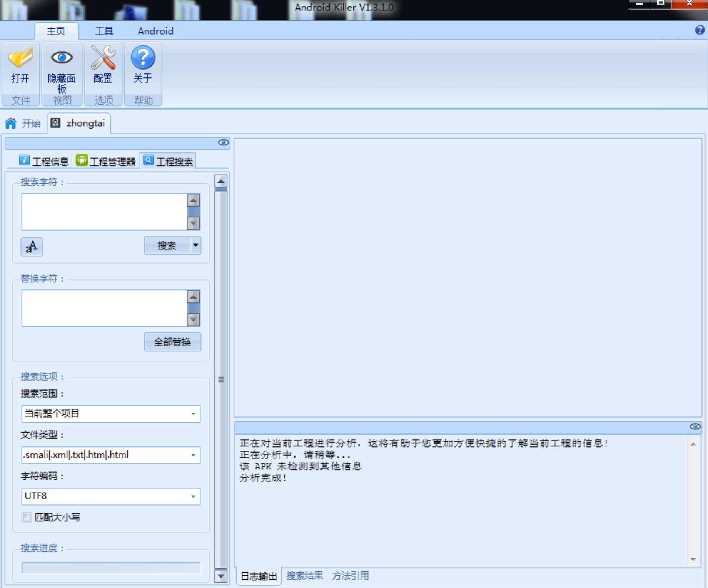The width and height of the screenshot is (708, 588).
Task: Switch to 搜索结果 tab
Action: [x=304, y=576]
